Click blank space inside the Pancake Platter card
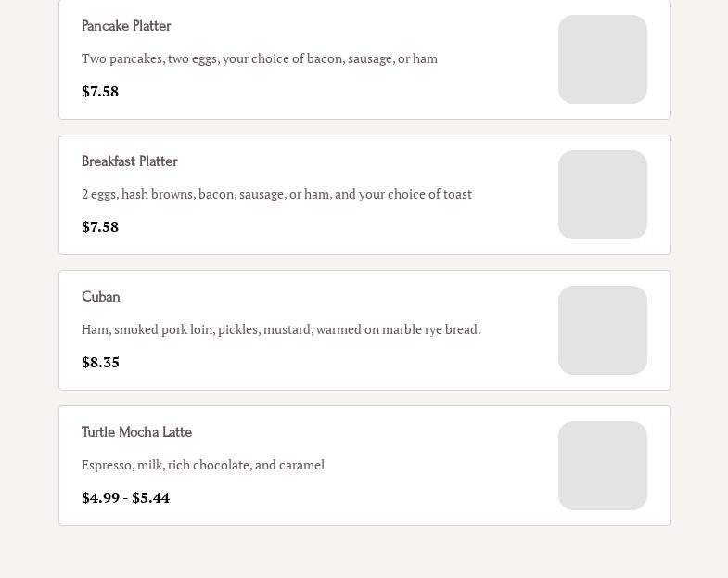Screen dimensions: 728x578 [x=371, y=93]
